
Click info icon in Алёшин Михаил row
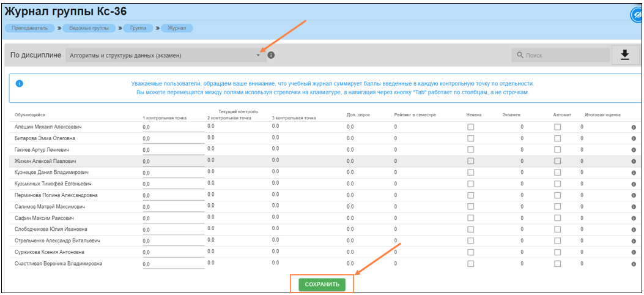tap(634, 127)
